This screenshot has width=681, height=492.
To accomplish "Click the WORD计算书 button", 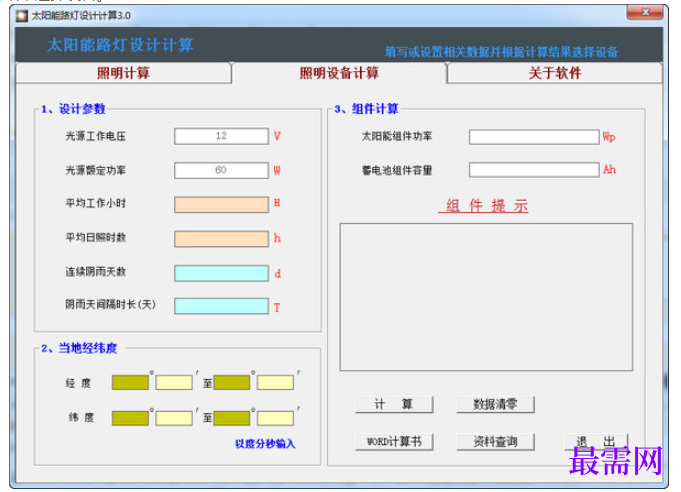I will click(394, 442).
